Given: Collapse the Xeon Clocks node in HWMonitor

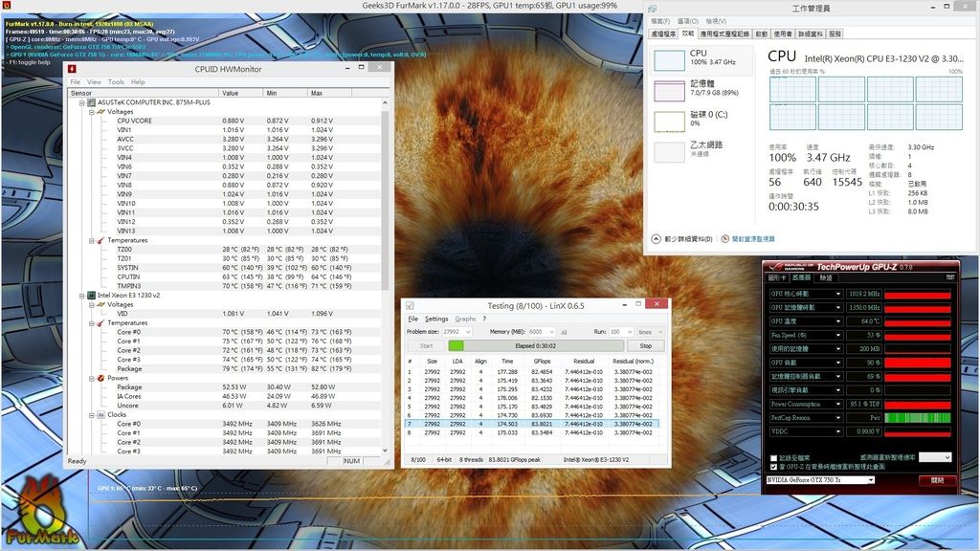Looking at the screenshot, I should 91,415.
